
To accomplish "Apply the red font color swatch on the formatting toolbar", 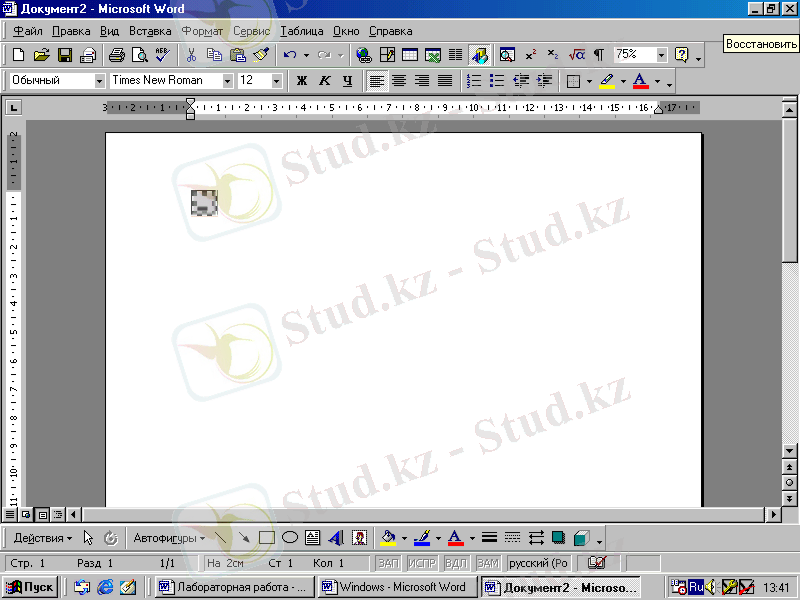I will pyautogui.click(x=640, y=81).
